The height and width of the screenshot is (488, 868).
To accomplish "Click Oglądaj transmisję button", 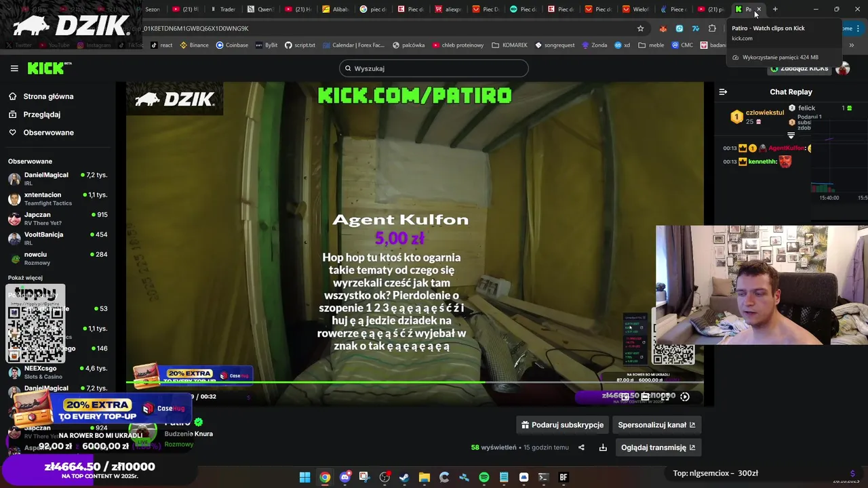I will click(x=658, y=447).
